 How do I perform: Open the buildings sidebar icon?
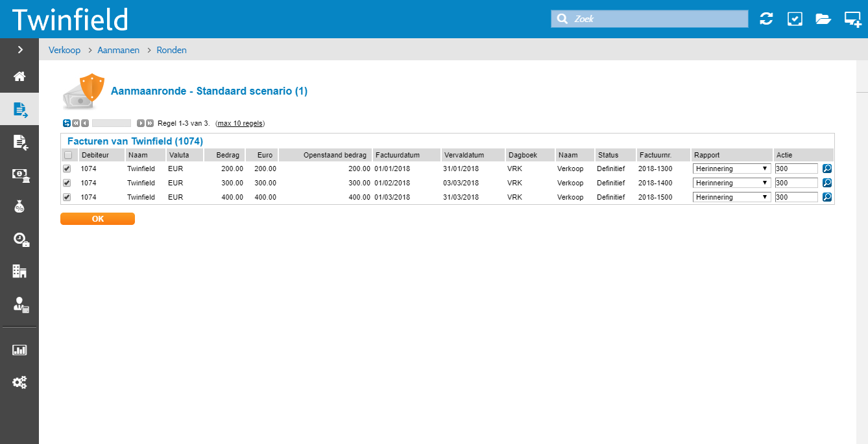19,272
